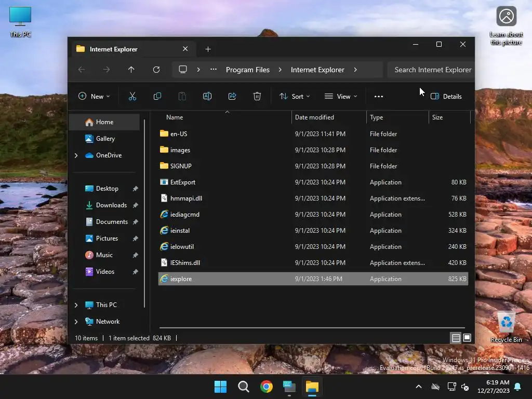Open the Sort dropdown
The height and width of the screenshot is (399, 532).
tap(295, 96)
